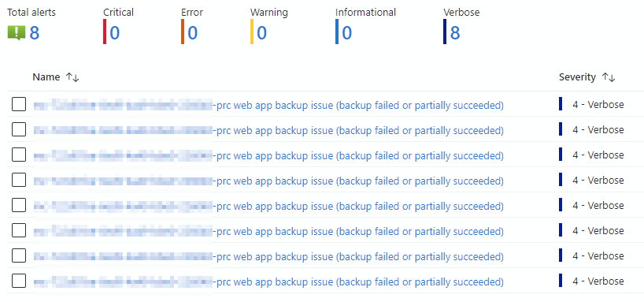Open the fourth web app backup issue alert

(268, 181)
